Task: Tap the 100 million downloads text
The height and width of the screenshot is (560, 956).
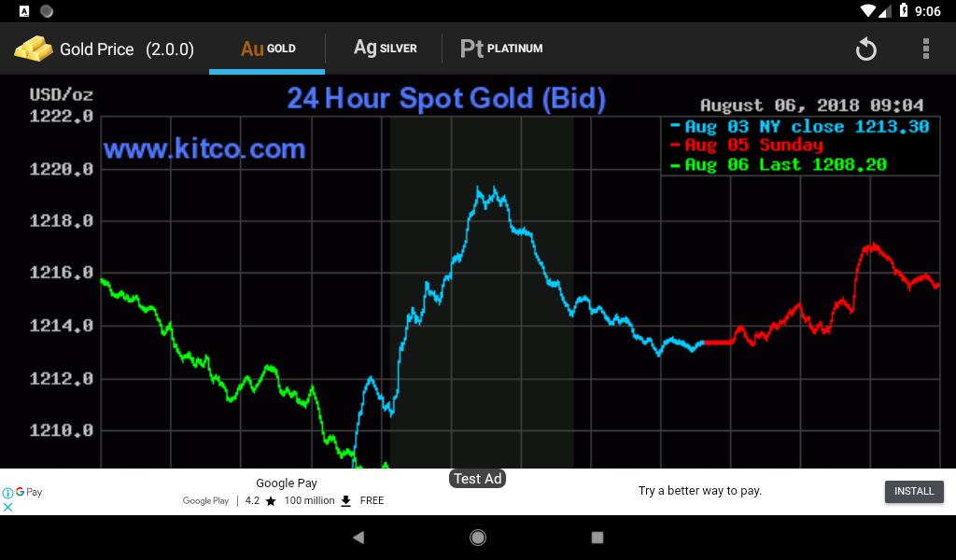Action: 309,501
